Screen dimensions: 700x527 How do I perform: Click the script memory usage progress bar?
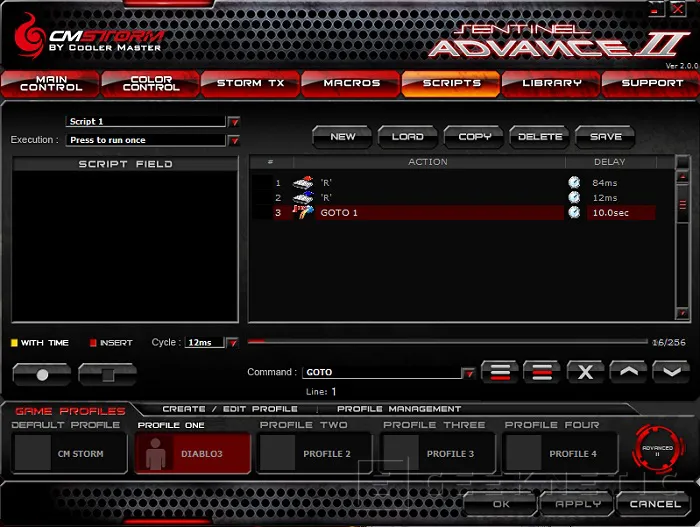tap(447, 342)
